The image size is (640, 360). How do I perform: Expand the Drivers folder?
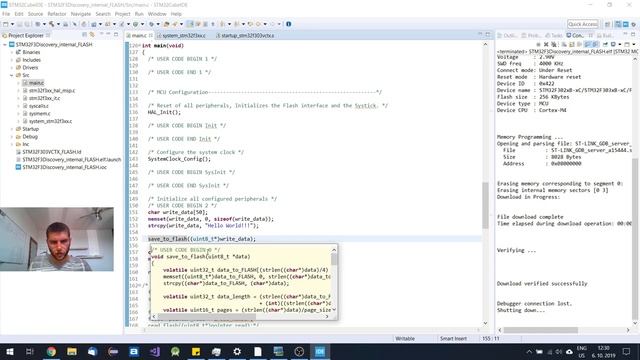[x=12, y=68]
